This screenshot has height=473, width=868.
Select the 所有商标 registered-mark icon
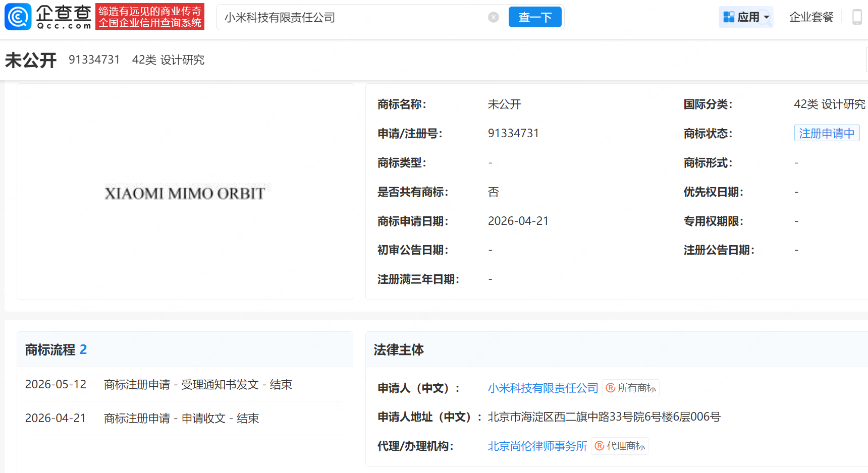coord(611,388)
